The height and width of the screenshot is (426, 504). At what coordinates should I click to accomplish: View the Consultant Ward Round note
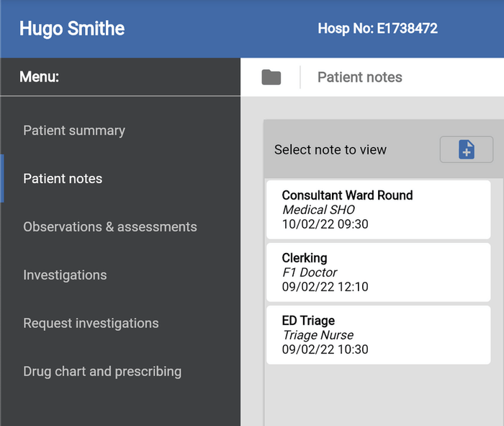[378, 209]
